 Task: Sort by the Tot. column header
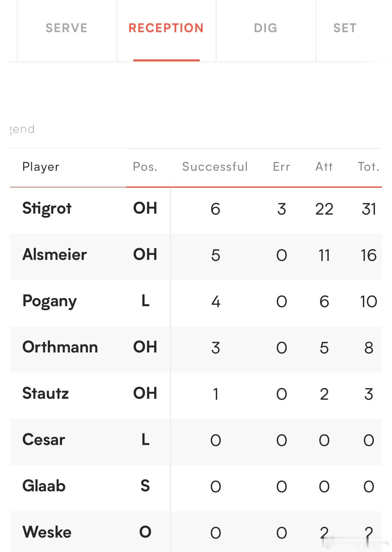(369, 167)
